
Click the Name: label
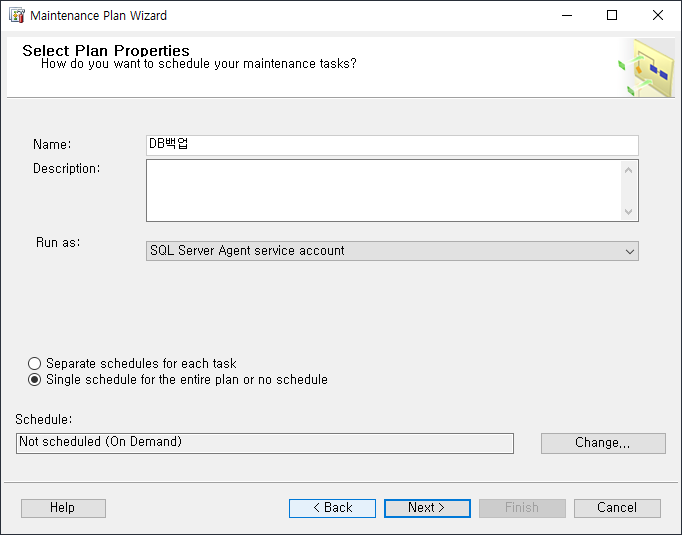pyautogui.click(x=52, y=144)
